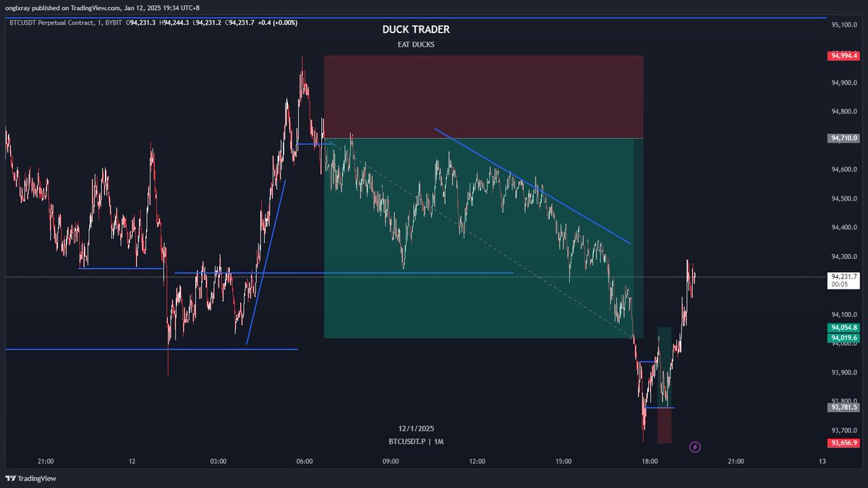Select the large red stop-loss zone of short position
The image size is (868, 488).
[x=483, y=96]
